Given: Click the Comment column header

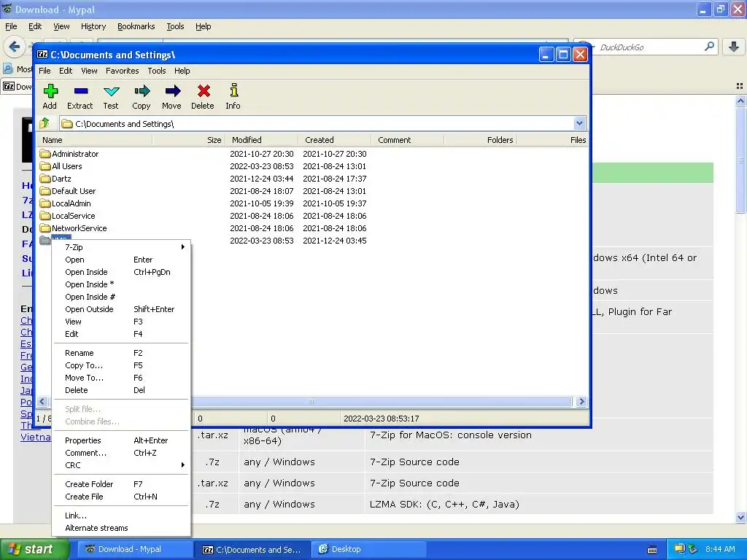Looking at the screenshot, I should click(x=407, y=139).
